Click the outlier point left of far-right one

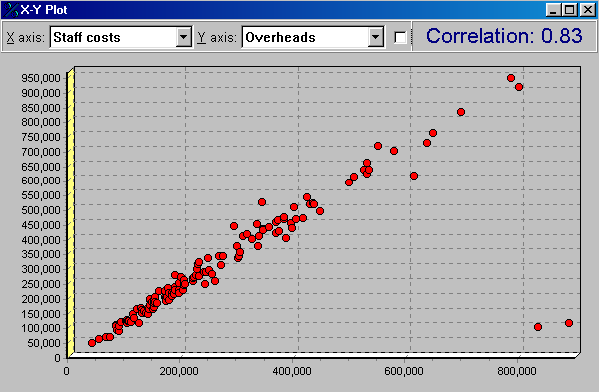tap(538, 327)
